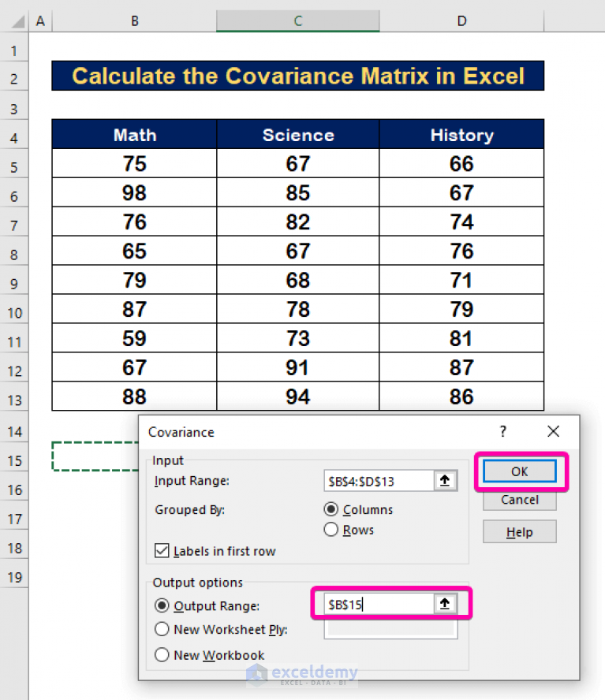Click the Output Range collapse dialog arrow icon

pos(445,604)
